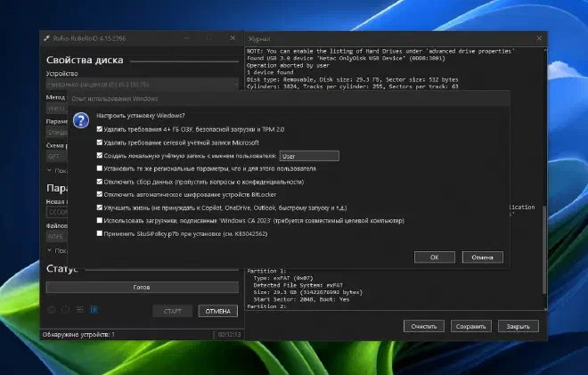Click log line 'Found USB 3.0 device Netac OnlyDisk'
The width and height of the screenshot is (588, 375).
tap(346, 58)
